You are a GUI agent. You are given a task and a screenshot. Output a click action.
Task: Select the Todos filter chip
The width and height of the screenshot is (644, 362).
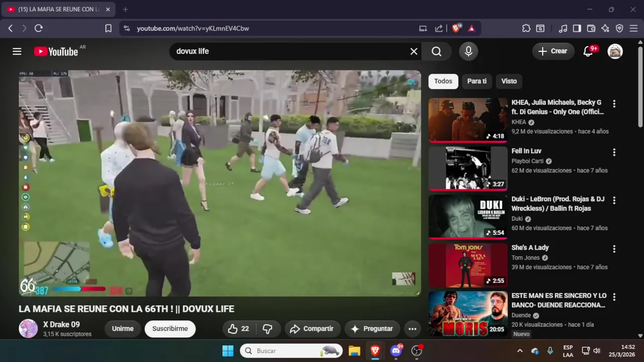(x=443, y=81)
